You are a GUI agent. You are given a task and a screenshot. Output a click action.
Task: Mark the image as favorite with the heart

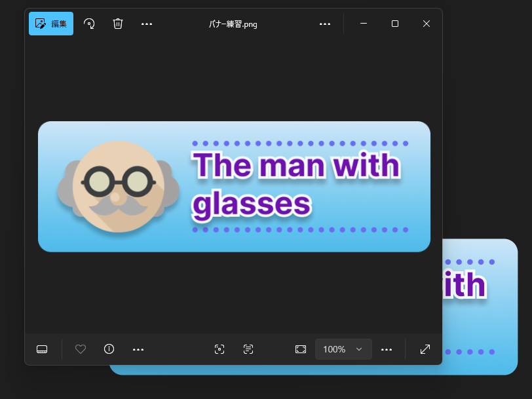pos(81,349)
